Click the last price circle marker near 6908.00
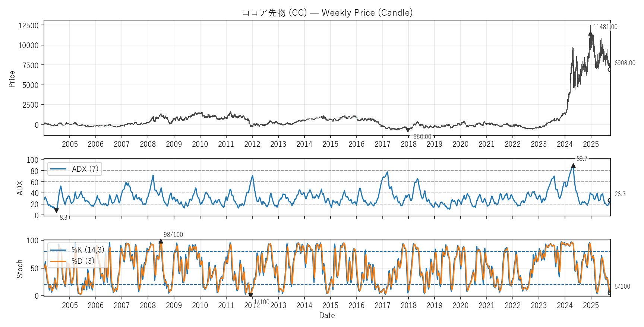Image resolution: width=644 pixels, height=327 pixels. click(610, 69)
